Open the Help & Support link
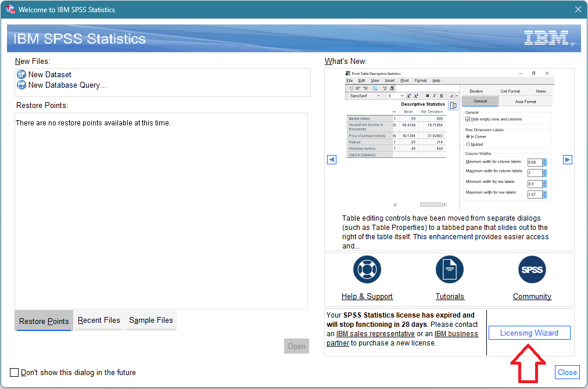The width and height of the screenshot is (588, 389). [367, 297]
